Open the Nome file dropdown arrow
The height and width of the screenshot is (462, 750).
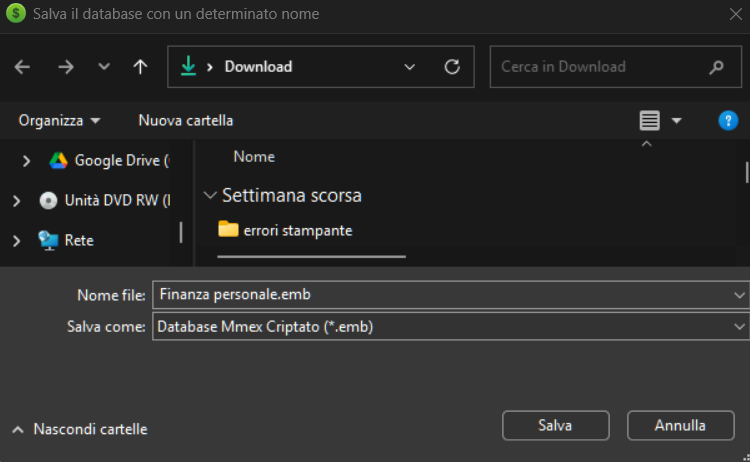pos(739,295)
